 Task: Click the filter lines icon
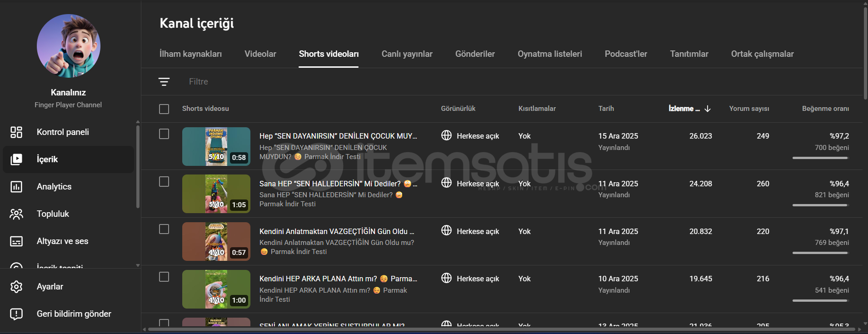point(164,82)
